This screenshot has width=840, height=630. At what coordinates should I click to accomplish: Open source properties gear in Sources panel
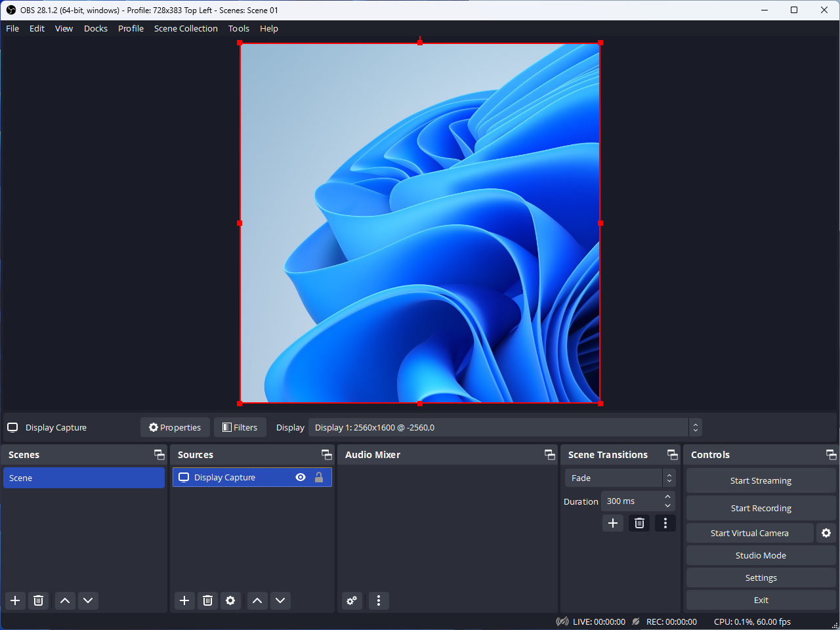[230, 600]
